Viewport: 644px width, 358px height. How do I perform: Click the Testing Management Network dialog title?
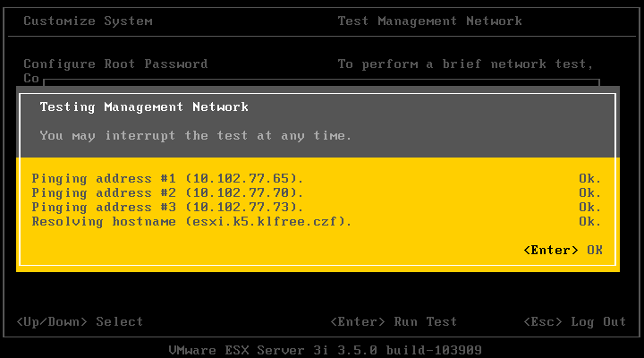(x=144, y=107)
